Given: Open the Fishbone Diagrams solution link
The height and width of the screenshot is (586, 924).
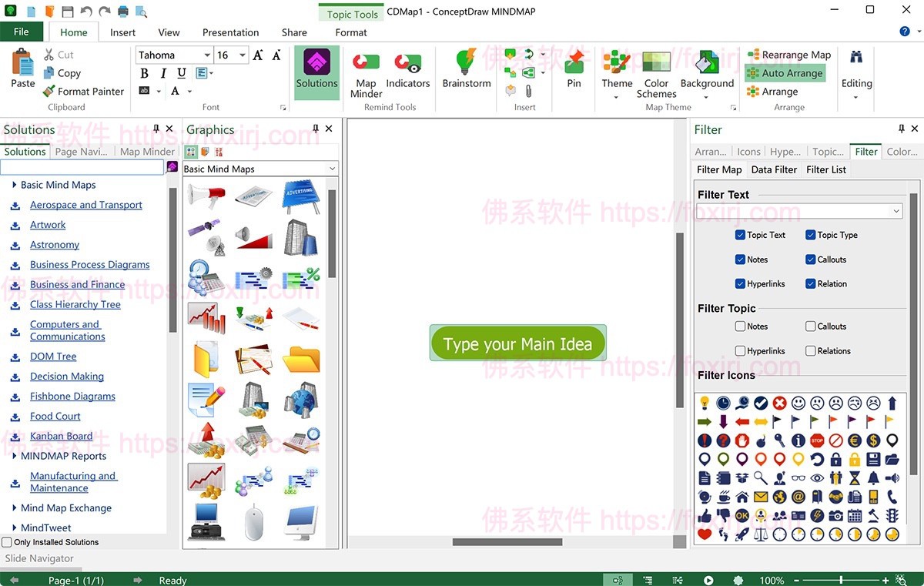Looking at the screenshot, I should point(72,397).
